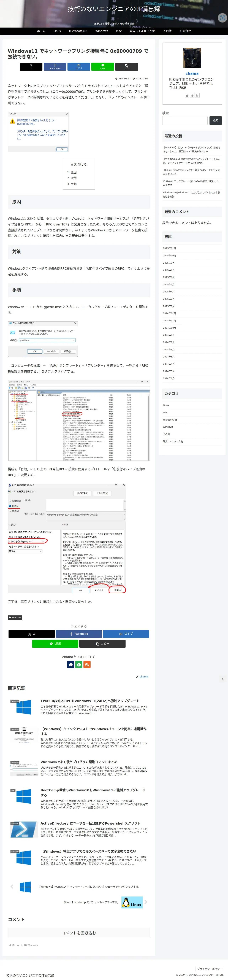228x980 pixels.
Task: Click the chama author link below the article
Action: pyautogui.click(x=144, y=676)
